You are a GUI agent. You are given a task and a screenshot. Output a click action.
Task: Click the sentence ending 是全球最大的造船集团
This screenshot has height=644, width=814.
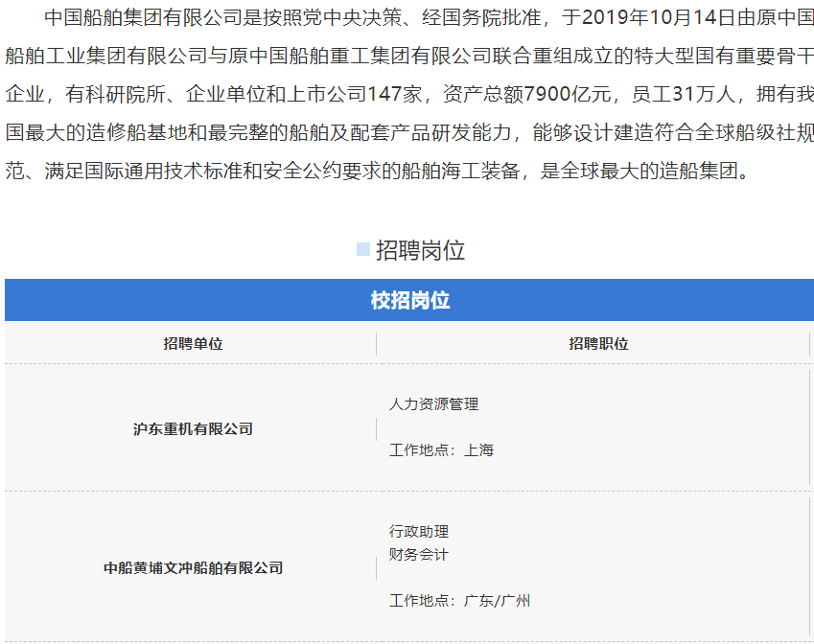coord(378,171)
